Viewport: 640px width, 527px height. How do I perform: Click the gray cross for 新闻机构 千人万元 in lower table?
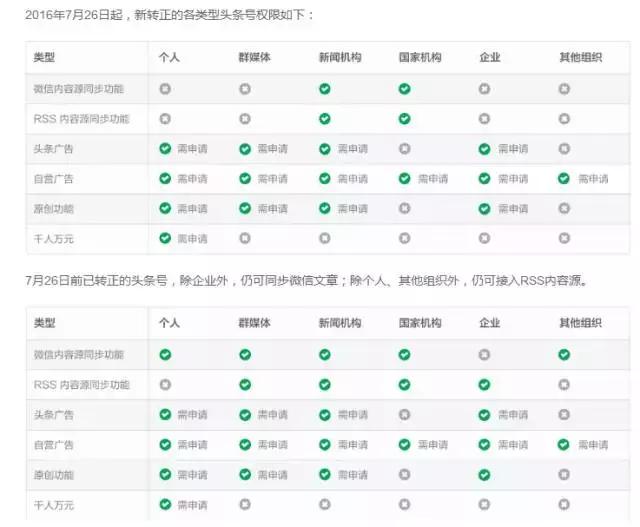point(324,505)
